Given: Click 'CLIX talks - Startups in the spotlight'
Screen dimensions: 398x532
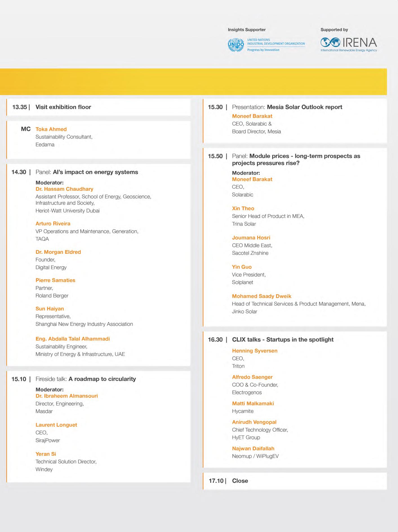Looking at the screenshot, I should click(x=283, y=340).
